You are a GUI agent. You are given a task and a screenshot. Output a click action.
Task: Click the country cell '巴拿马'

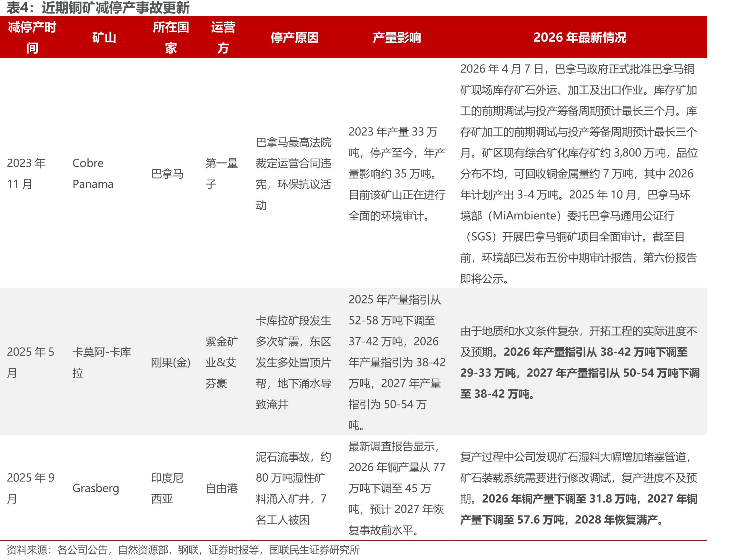pos(167,174)
